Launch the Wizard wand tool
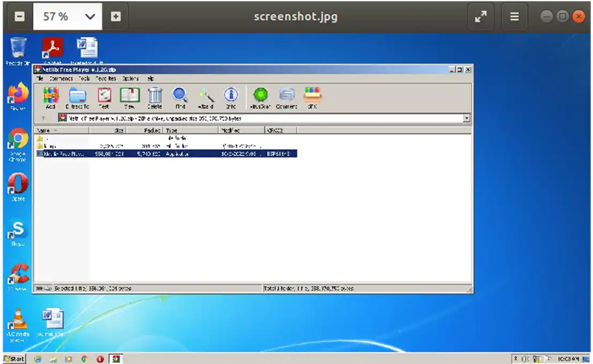Viewport: 593px width, 364px height. pos(206,98)
